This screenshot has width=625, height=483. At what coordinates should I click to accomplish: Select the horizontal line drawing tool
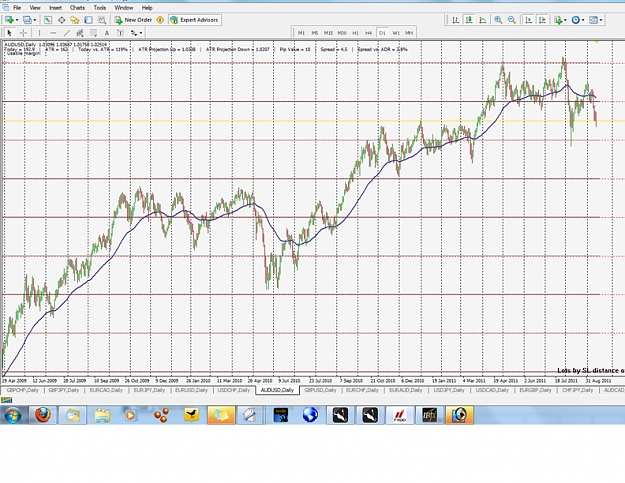click(53, 33)
